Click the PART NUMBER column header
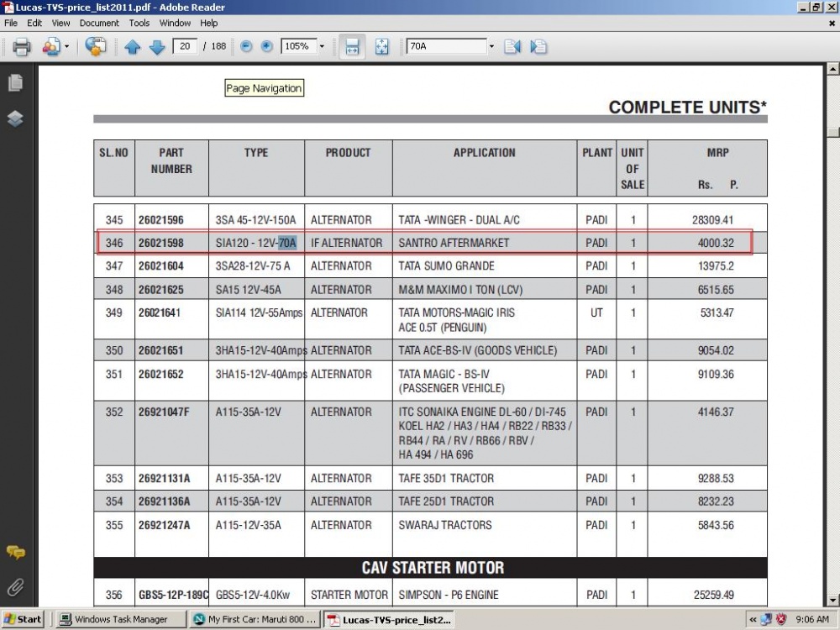 [x=171, y=160]
